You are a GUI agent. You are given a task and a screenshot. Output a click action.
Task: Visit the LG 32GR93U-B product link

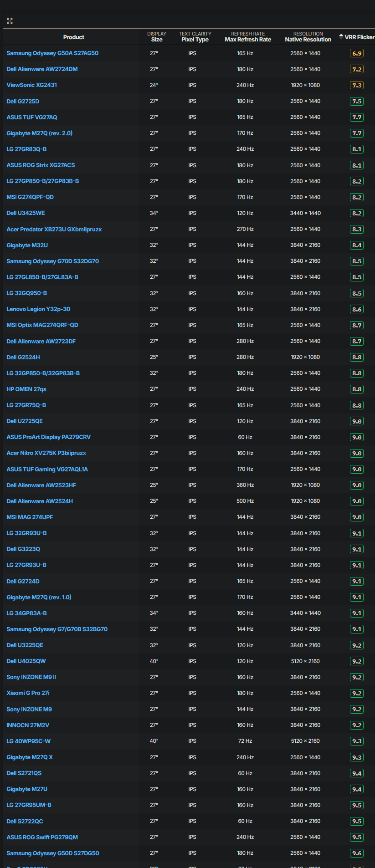26,533
